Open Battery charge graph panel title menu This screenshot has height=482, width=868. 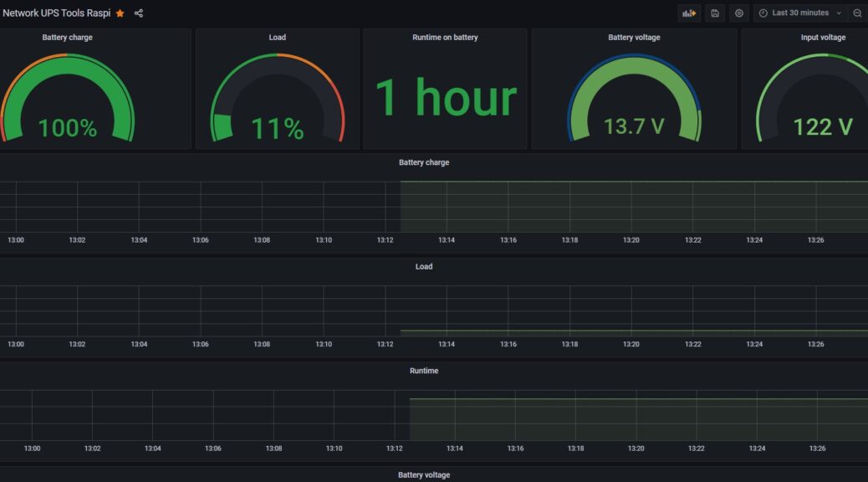424,162
